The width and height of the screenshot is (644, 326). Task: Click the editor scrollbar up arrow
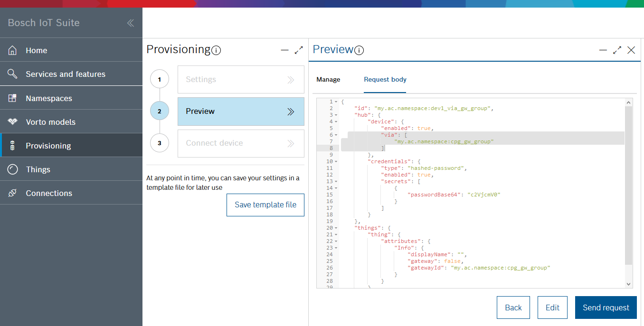629,102
